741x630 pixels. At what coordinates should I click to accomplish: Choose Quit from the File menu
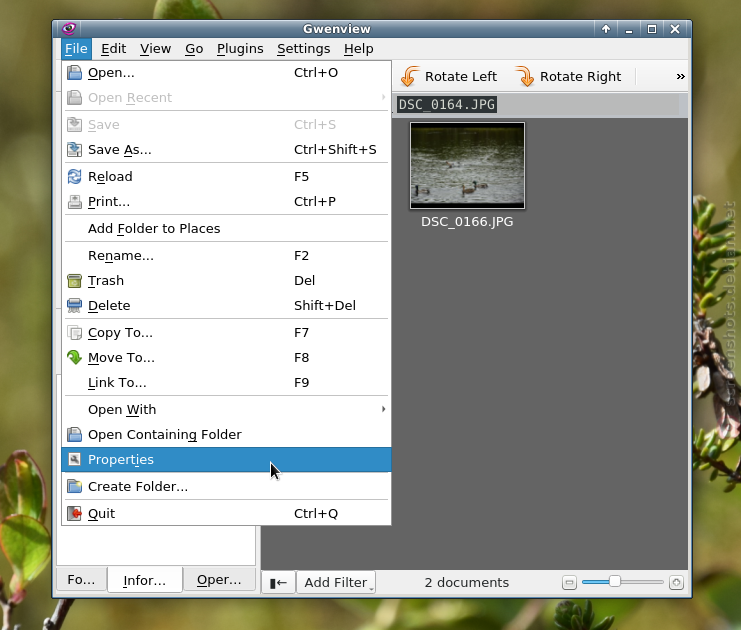coord(226,513)
